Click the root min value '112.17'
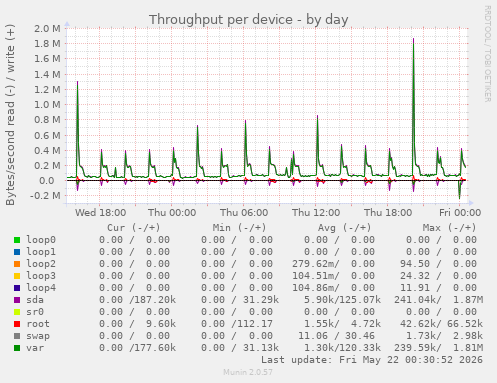The height and width of the screenshot is (383, 497). (x=255, y=324)
